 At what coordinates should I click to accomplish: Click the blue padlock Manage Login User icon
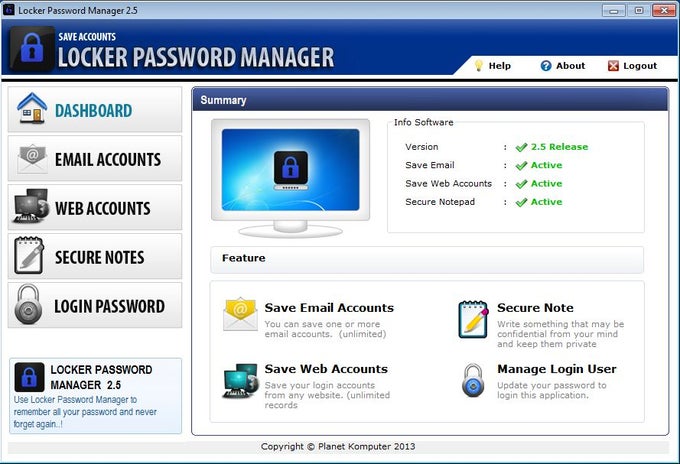473,380
